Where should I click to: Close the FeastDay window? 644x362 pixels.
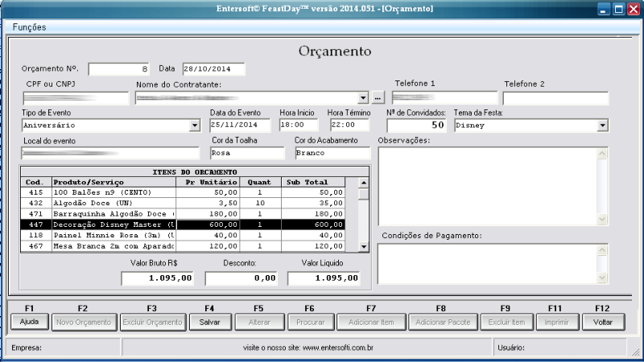click(x=634, y=9)
